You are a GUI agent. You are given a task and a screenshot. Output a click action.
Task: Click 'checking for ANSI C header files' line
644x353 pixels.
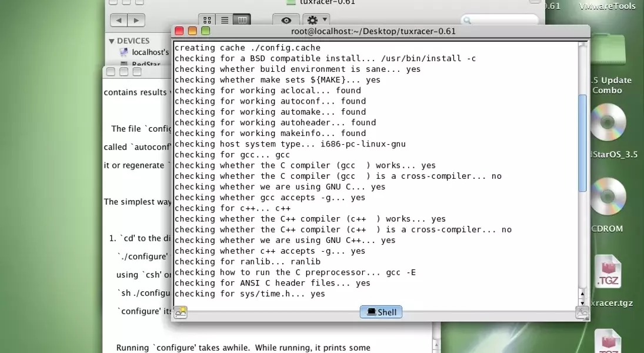coord(272,283)
